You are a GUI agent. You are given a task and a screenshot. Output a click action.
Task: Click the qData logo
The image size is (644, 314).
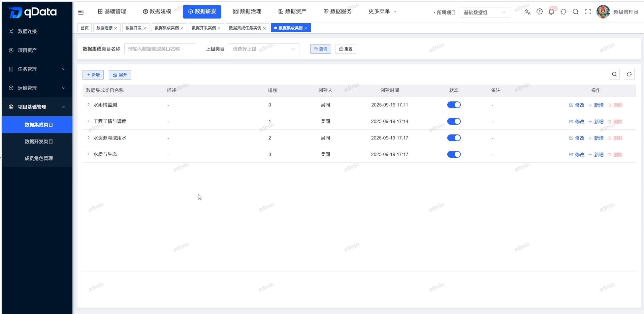[32, 12]
